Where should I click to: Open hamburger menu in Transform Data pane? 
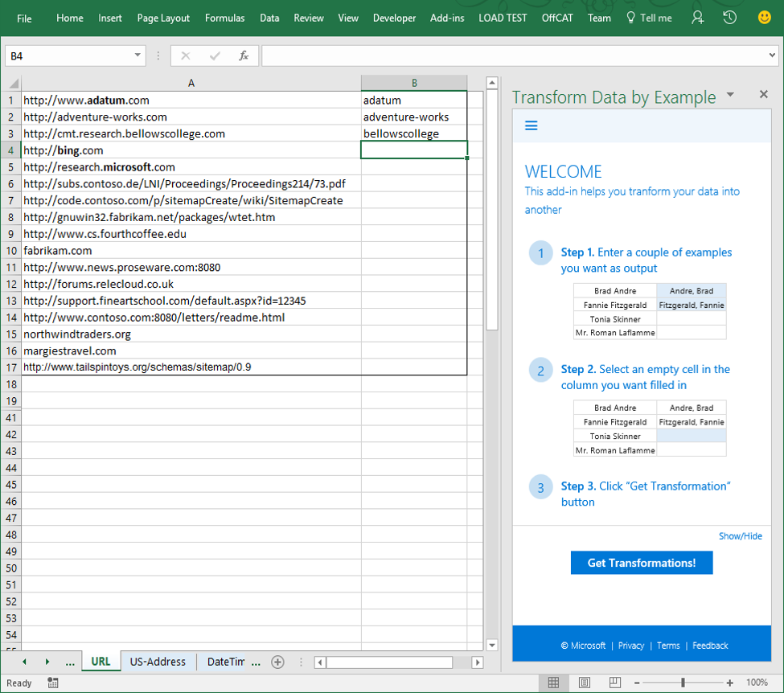[x=531, y=125]
